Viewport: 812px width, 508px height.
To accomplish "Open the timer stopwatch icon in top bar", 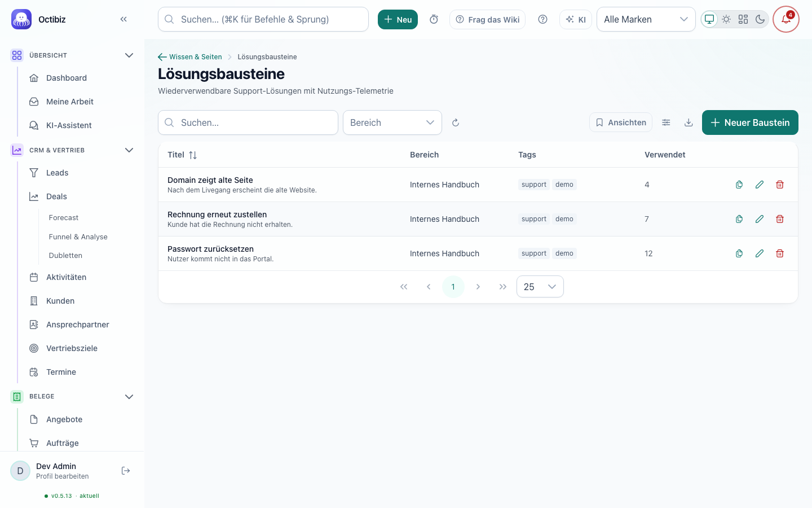I will [434, 19].
